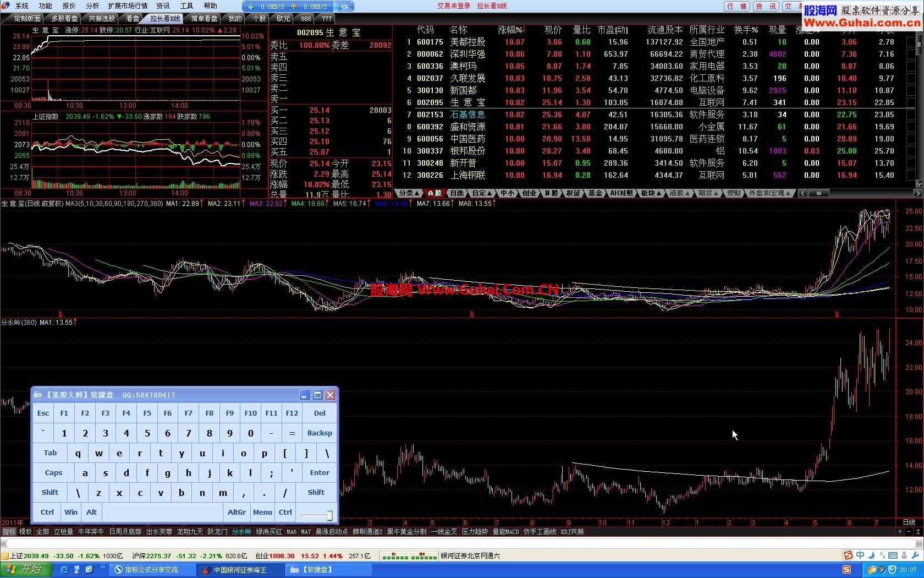
Task: Select the 自选 market tab
Action: (x=458, y=193)
